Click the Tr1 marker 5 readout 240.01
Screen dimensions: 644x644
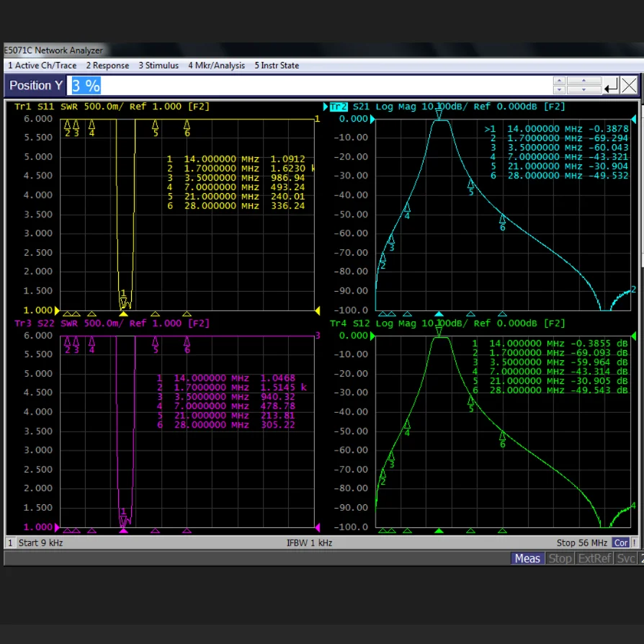pos(287,197)
